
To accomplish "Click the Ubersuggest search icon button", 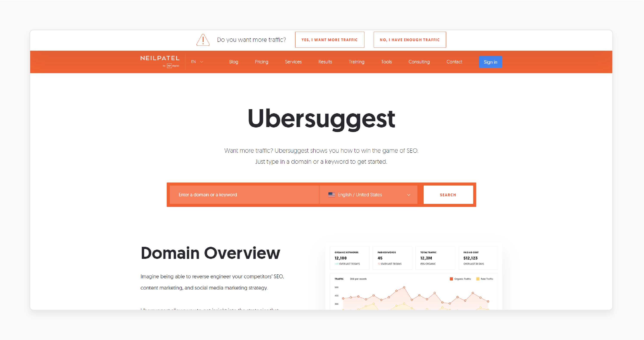I will click(448, 195).
